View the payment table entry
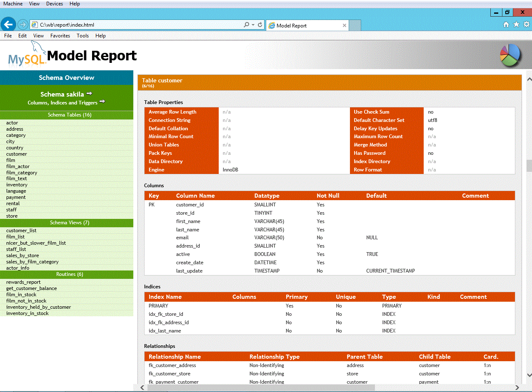The width and height of the screenshot is (532, 392). 16,197
